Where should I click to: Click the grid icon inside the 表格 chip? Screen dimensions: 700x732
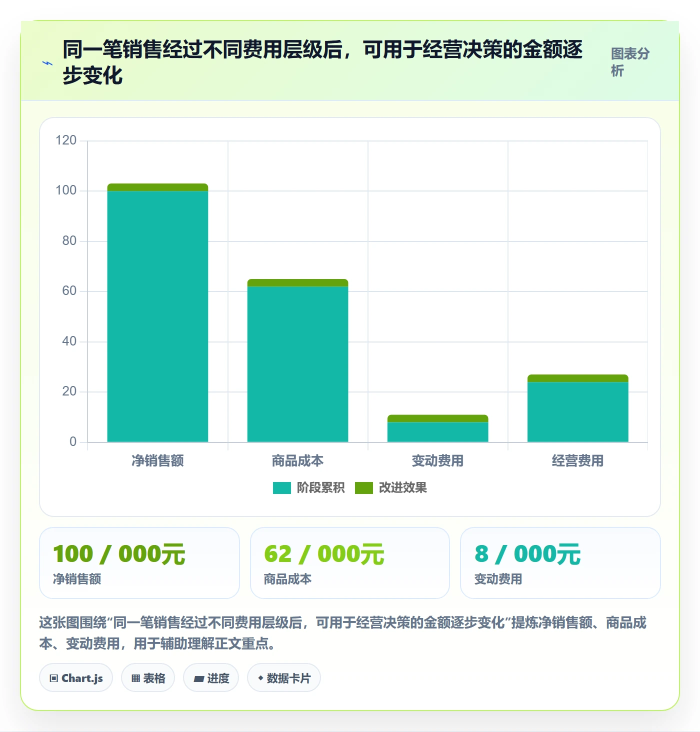[135, 678]
